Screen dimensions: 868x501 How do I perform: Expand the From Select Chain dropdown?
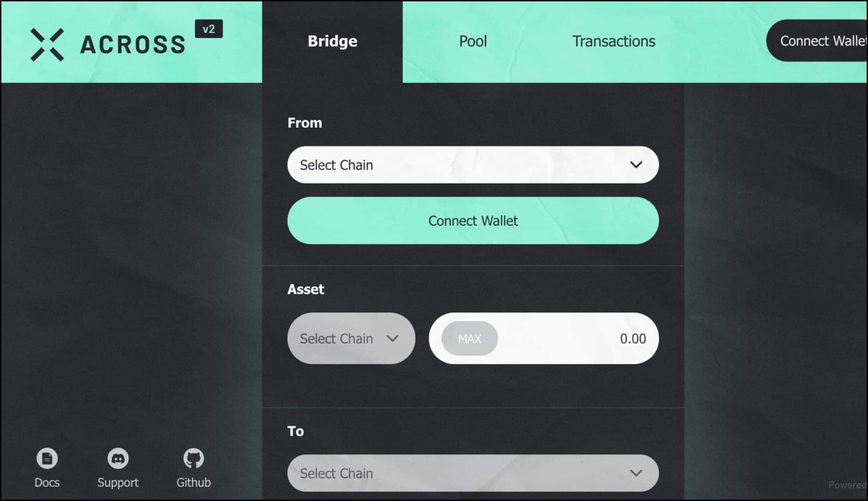click(473, 165)
